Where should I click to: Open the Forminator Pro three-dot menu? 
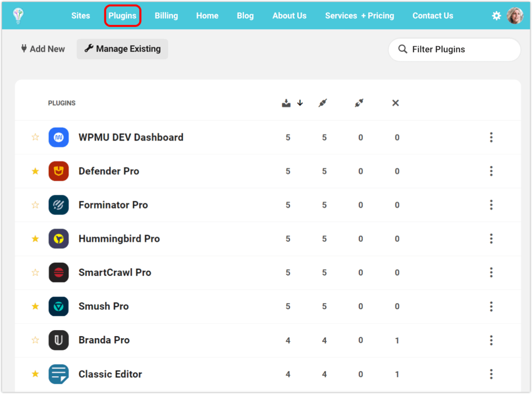491,205
